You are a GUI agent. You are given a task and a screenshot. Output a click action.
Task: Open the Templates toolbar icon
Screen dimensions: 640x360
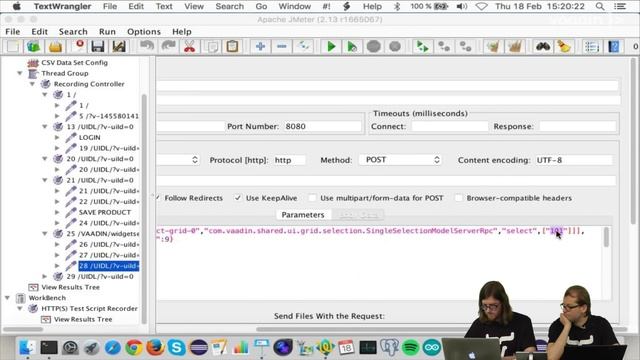pyautogui.click(x=33, y=47)
